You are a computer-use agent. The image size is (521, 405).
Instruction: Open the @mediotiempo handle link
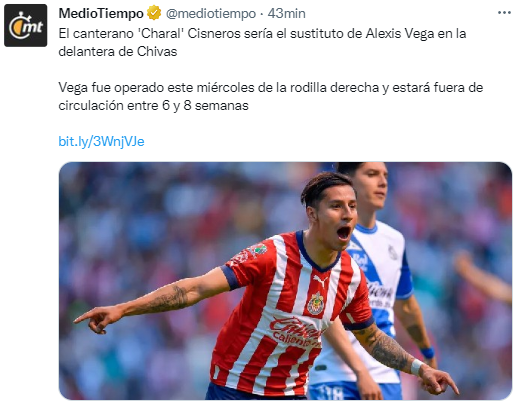(211, 14)
